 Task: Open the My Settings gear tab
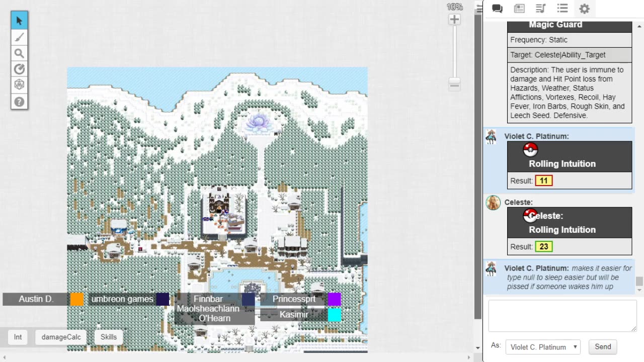tap(584, 9)
